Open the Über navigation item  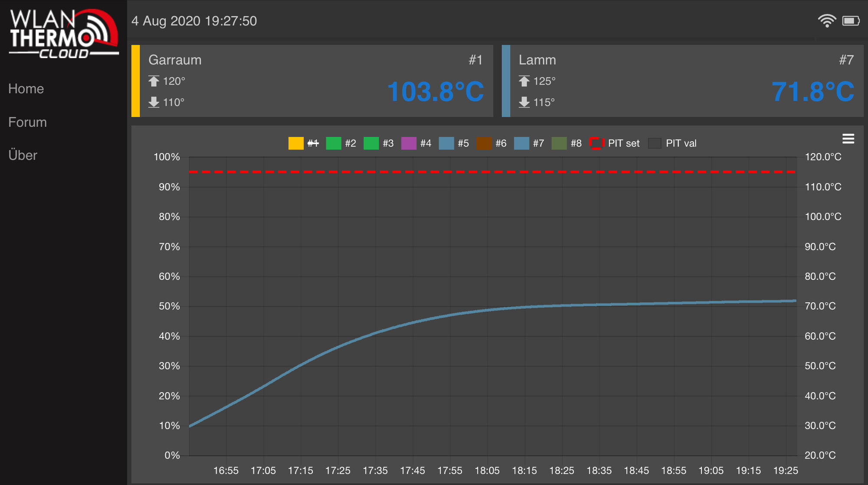coord(23,155)
